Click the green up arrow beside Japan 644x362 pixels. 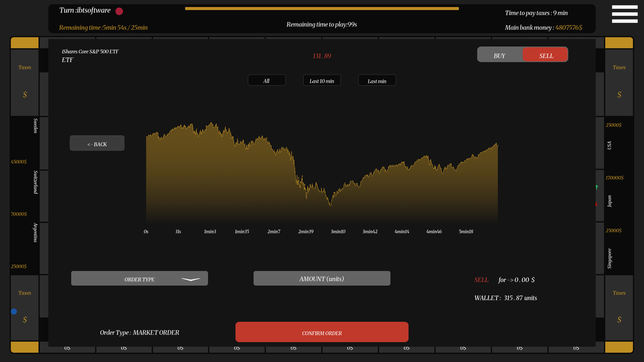tap(597, 187)
